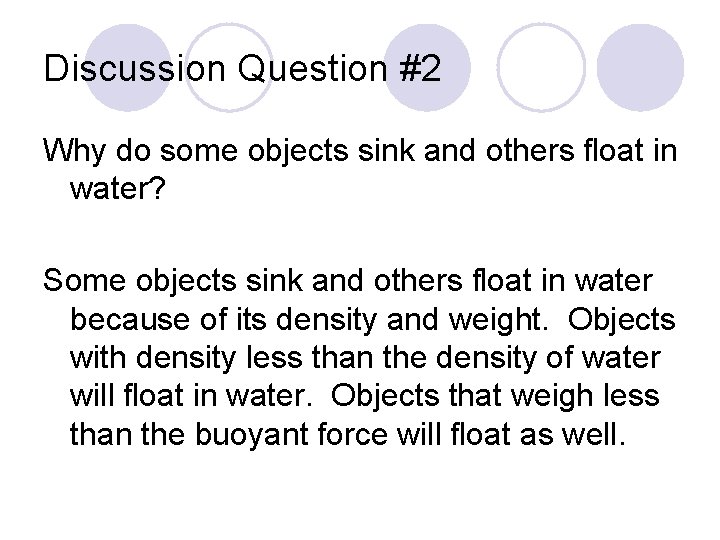Click the word 'Discussion' in the title
The image size is (720, 540).
(x=135, y=68)
